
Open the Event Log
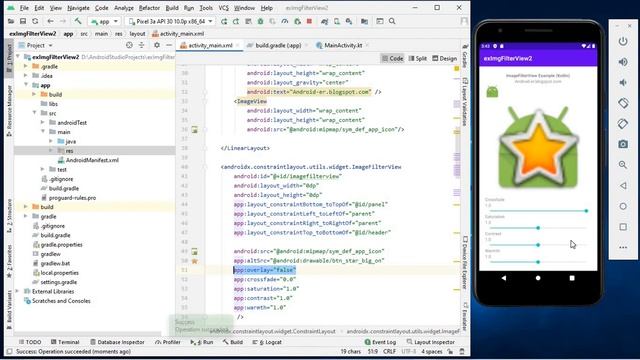(x=380, y=342)
